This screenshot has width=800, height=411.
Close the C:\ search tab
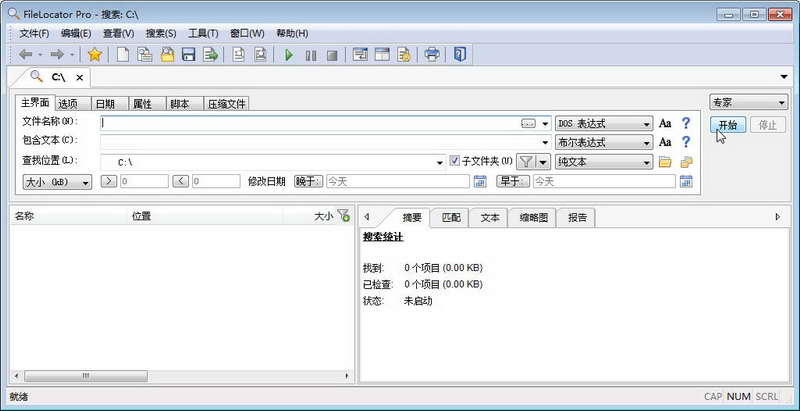click(x=80, y=78)
